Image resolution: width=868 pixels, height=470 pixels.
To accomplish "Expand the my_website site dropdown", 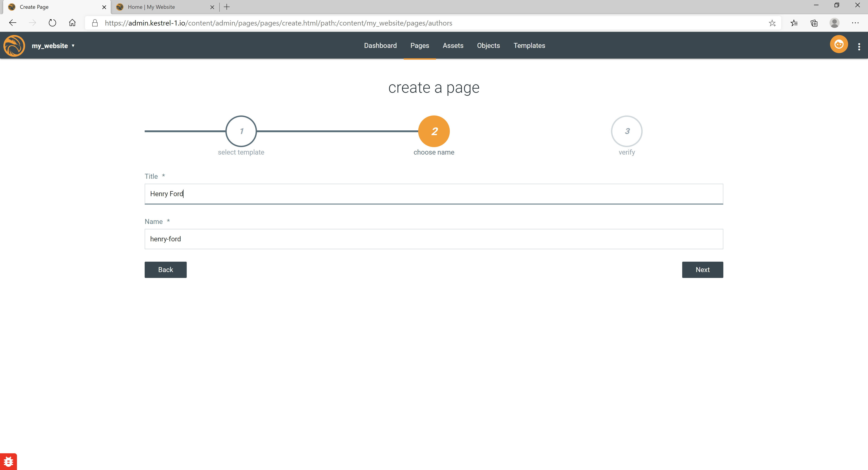I will click(x=53, y=46).
